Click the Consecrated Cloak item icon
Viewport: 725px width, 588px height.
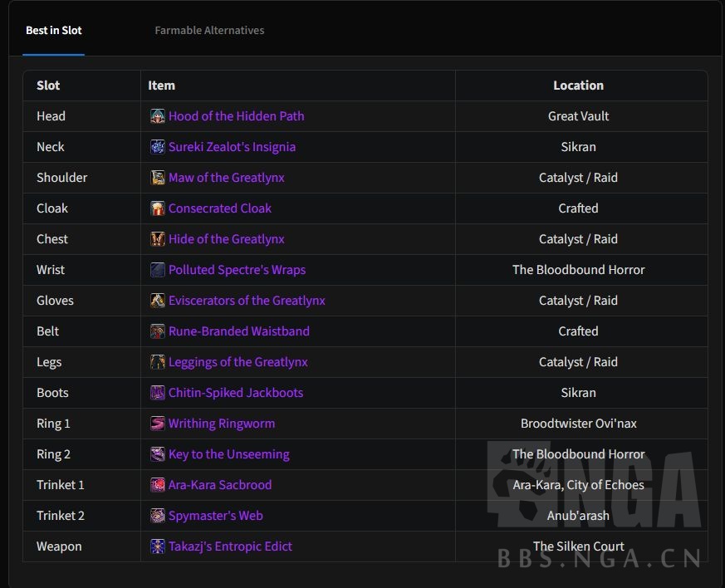pos(158,208)
